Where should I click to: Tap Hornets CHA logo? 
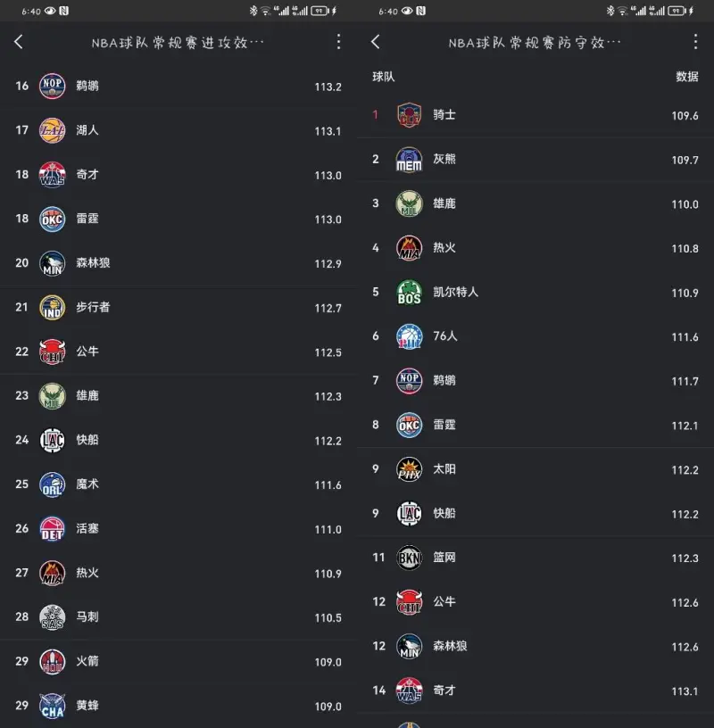point(52,706)
